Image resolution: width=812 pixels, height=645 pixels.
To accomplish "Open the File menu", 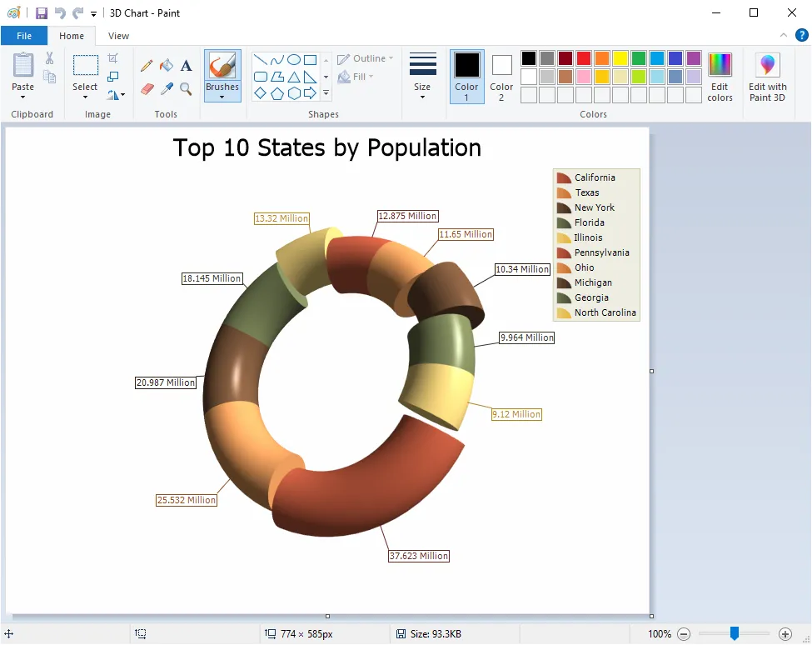I will pyautogui.click(x=24, y=36).
